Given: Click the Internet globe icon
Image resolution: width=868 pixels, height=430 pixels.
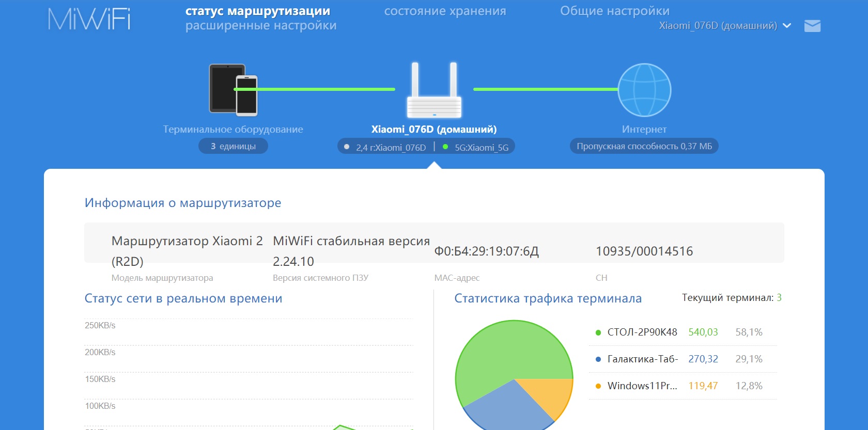Looking at the screenshot, I should [x=644, y=90].
